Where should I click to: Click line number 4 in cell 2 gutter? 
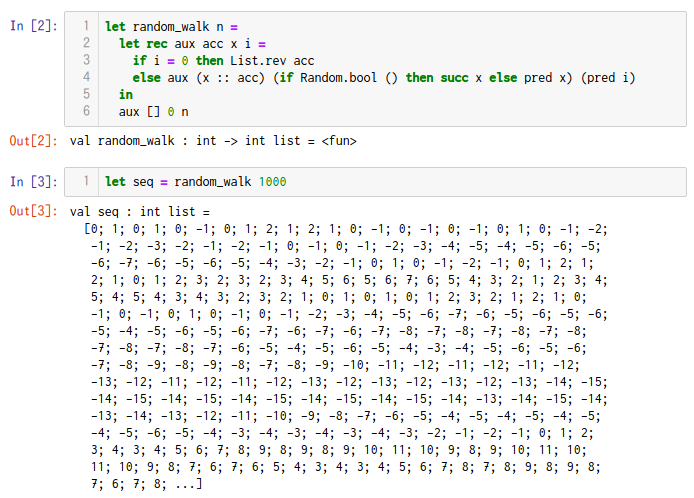pos(86,77)
